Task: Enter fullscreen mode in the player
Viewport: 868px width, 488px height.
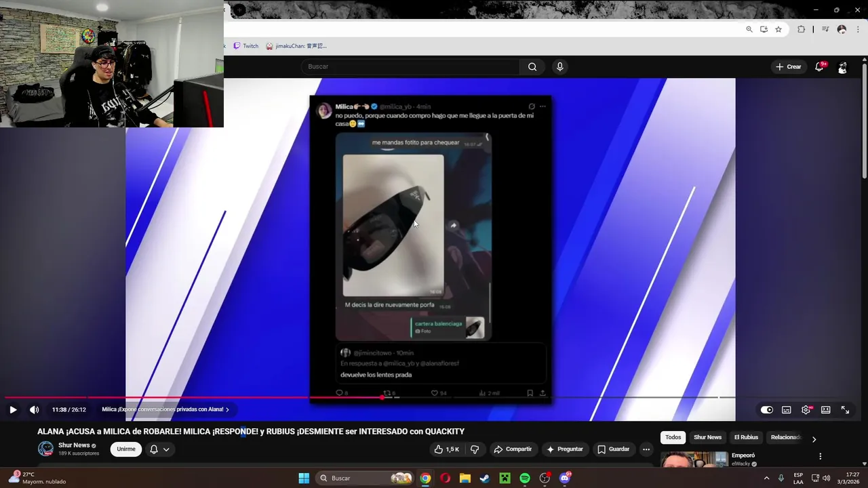Action: click(x=846, y=409)
